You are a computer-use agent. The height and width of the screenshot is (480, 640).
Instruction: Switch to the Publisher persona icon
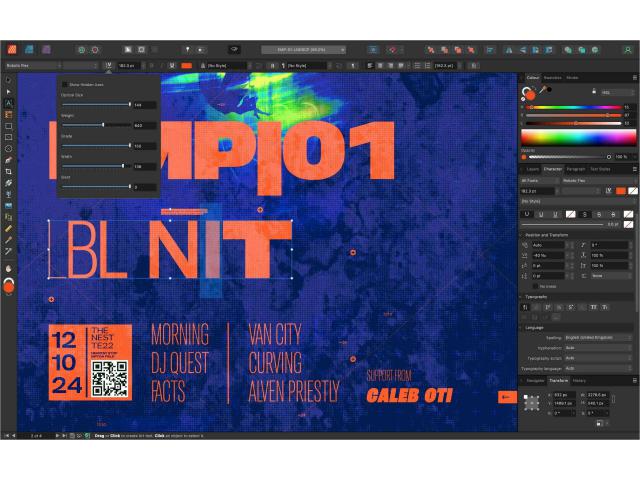(x=11, y=49)
